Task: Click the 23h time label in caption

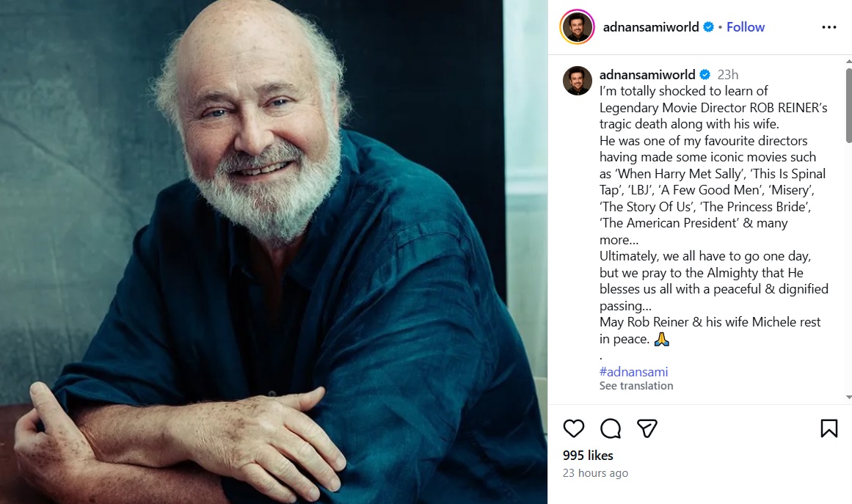Action: 728,74
